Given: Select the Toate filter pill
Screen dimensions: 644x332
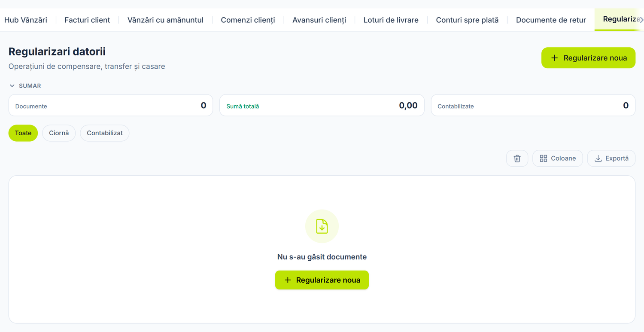Looking at the screenshot, I should click(x=23, y=133).
